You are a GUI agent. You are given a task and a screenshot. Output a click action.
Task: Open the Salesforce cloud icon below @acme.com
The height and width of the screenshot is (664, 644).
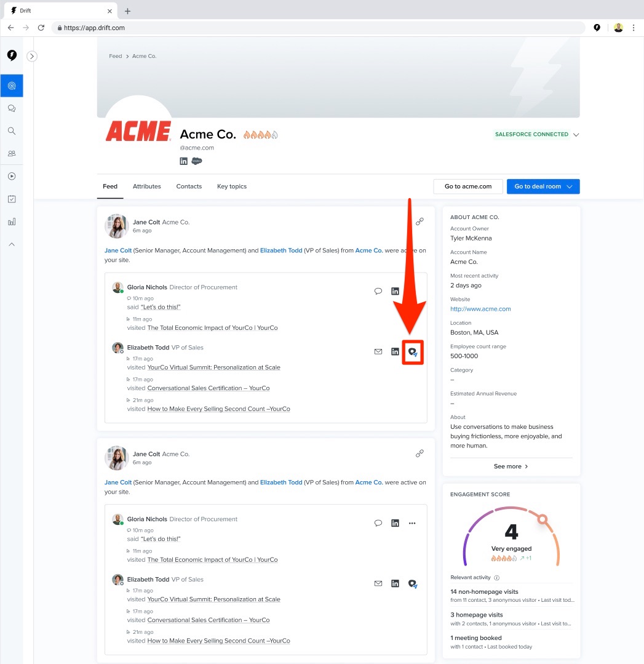[197, 161]
